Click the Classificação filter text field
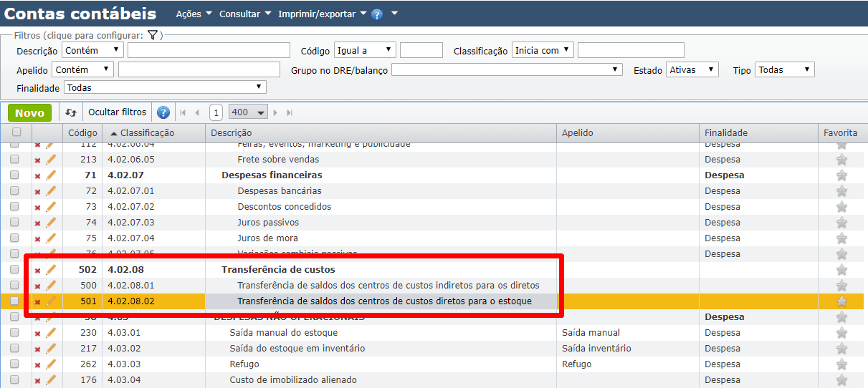Image resolution: width=868 pixels, height=388 pixels. (631, 50)
